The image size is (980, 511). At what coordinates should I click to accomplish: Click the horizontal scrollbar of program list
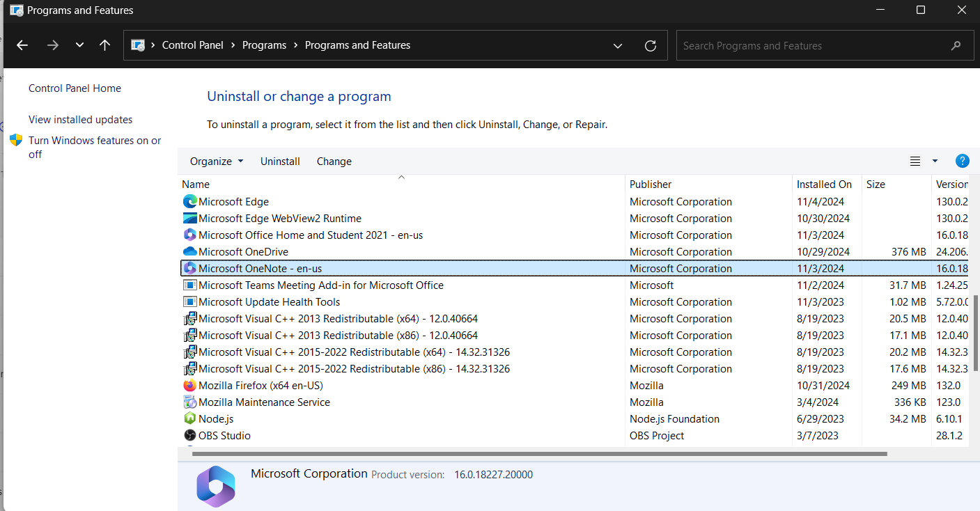(x=540, y=454)
